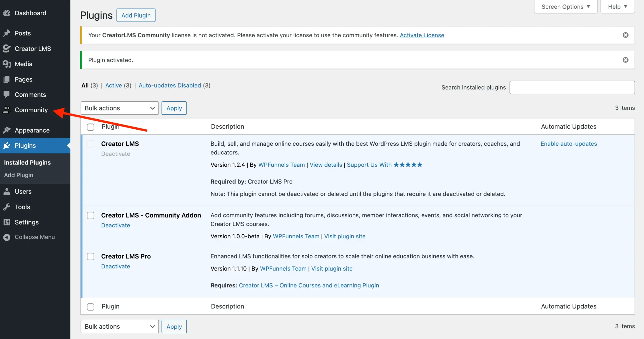Select Installed Plugins in the sidebar submenu
The height and width of the screenshot is (339, 644).
tap(27, 162)
